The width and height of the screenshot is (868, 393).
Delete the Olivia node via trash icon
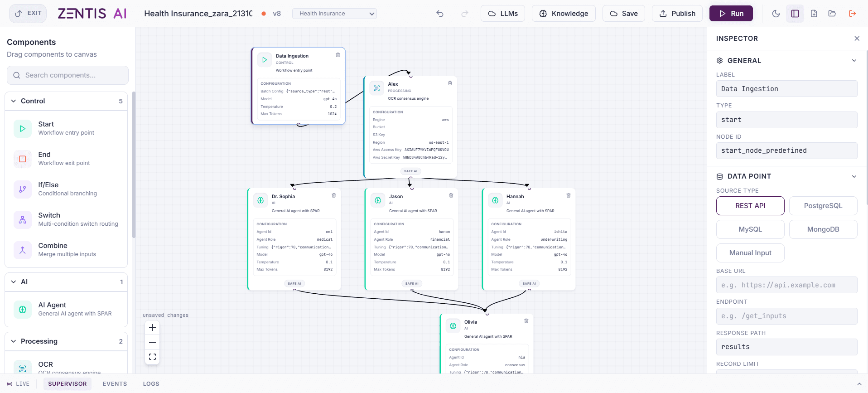coord(526,321)
